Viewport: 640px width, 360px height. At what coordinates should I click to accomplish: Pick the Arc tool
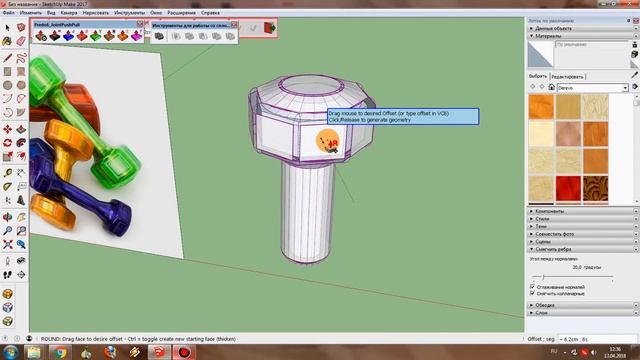pos(7,98)
